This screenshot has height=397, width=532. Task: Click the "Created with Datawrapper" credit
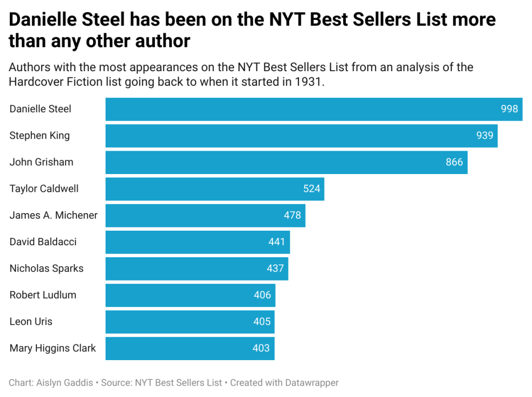tap(284, 383)
